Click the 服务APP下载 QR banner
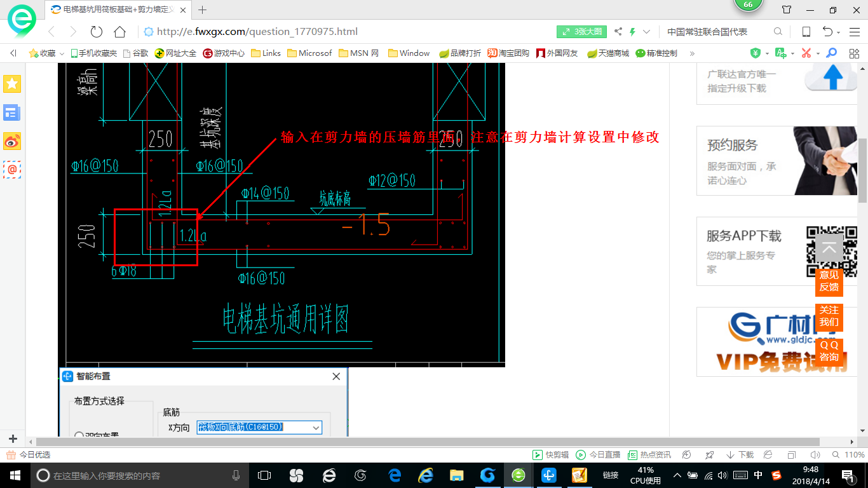This screenshot has height=488, width=868. point(777,252)
